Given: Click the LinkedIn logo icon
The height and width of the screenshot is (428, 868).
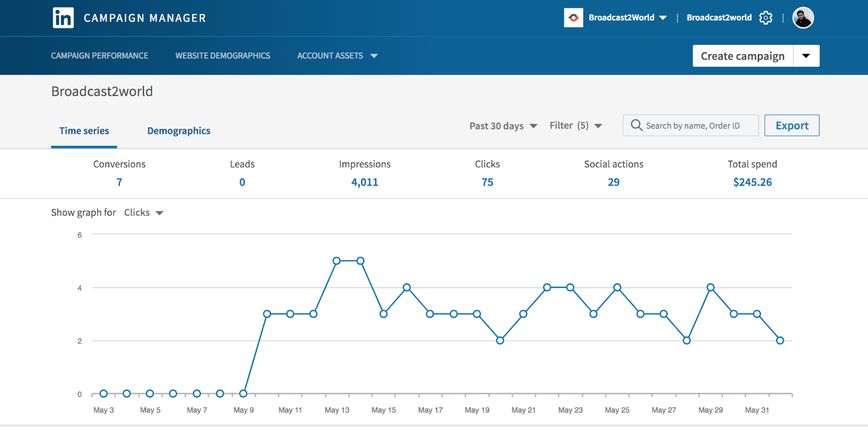Looking at the screenshot, I should [x=63, y=18].
